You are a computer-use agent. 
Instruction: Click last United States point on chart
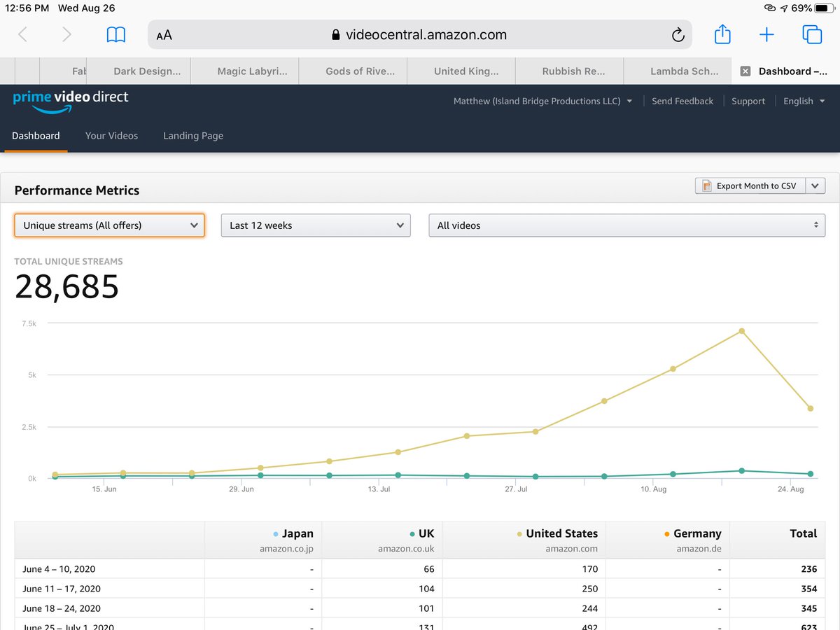coord(810,408)
